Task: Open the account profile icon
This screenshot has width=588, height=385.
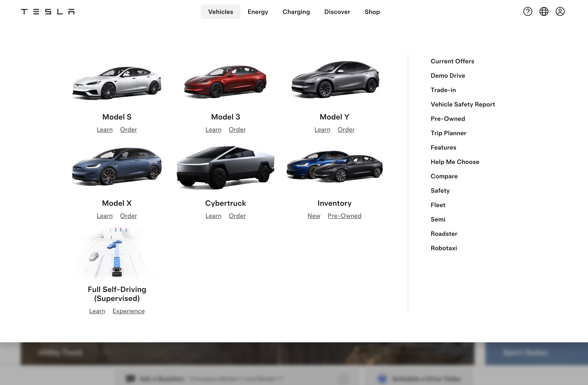Action: (560, 12)
